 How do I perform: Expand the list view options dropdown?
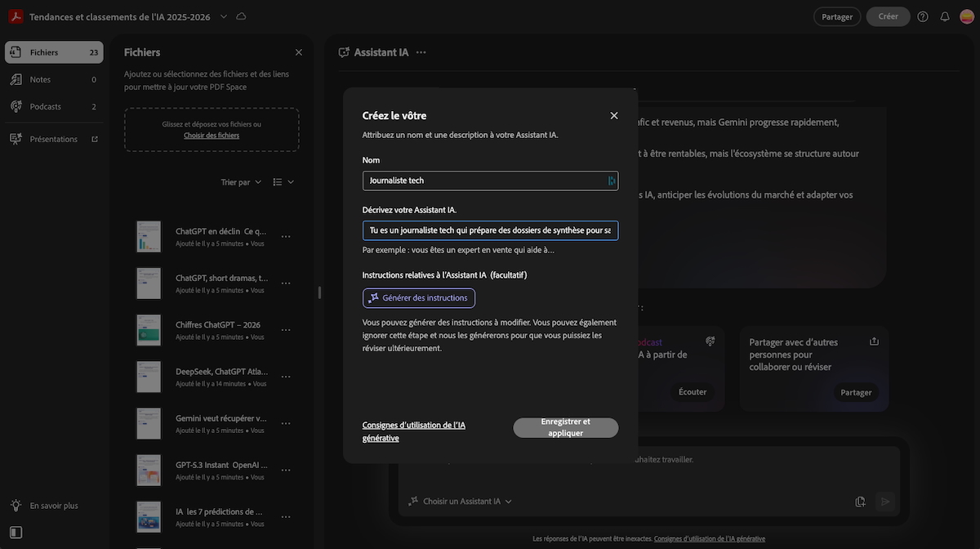pos(283,182)
